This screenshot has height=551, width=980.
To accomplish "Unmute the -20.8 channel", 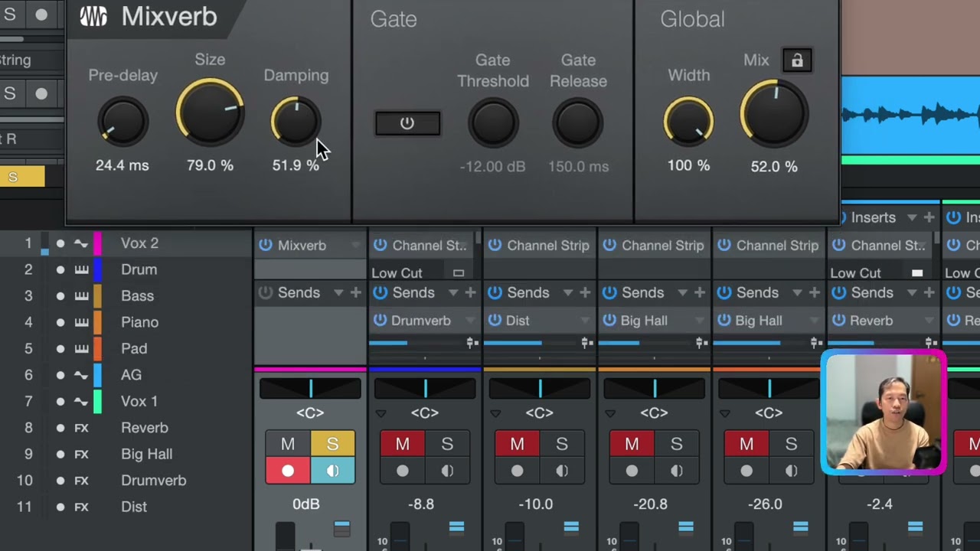I will click(632, 444).
